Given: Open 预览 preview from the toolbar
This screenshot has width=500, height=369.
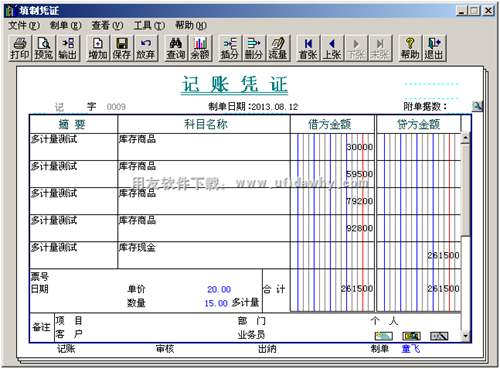Looking at the screenshot, I should coord(44,48).
